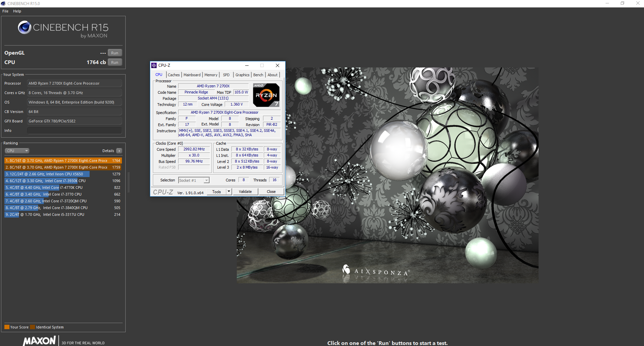Select the Intel Core i7-3720QM ranking row
644x346 pixels.
point(63,201)
